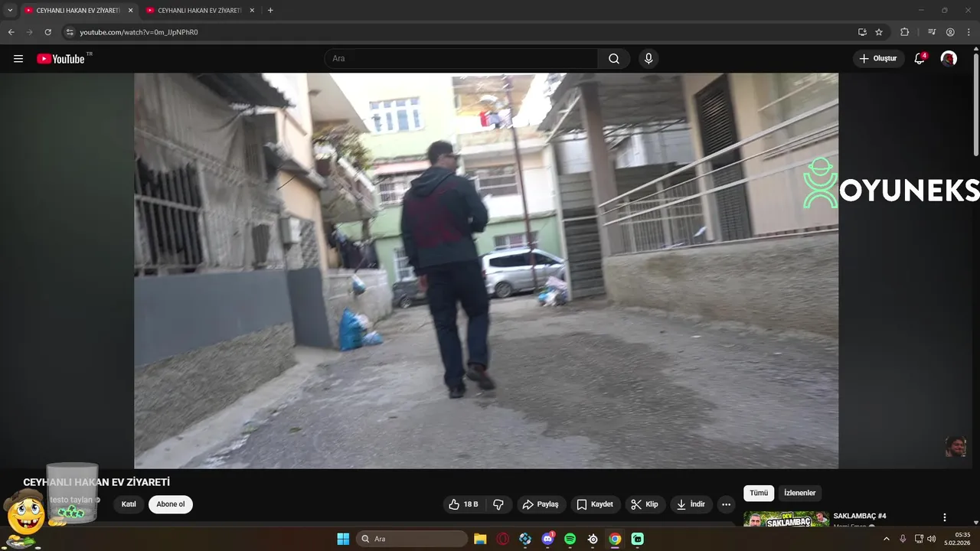Open File Explorer from taskbar
The width and height of the screenshot is (980, 551).
coord(480,539)
